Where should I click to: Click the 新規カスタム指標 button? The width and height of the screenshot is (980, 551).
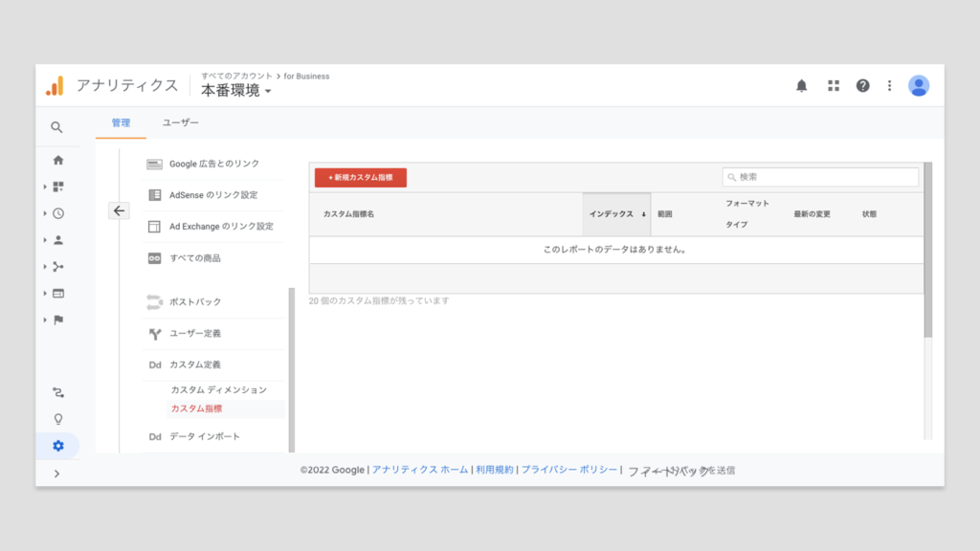(x=361, y=178)
